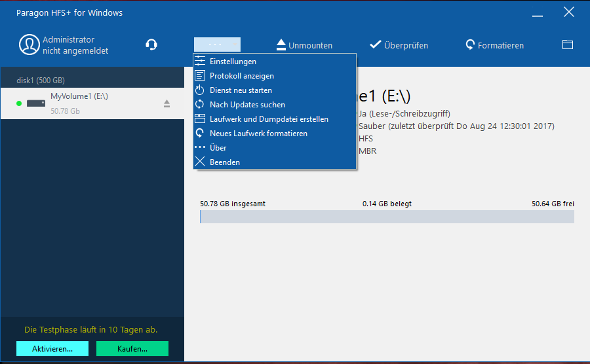Screen dimensions: 590x364
Task: Click the 50.64 GB frei label
Action: [x=553, y=204]
